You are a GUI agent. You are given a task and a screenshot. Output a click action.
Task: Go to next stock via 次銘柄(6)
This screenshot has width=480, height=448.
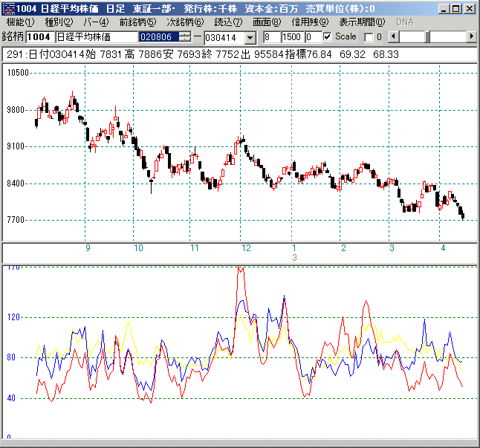click(185, 22)
